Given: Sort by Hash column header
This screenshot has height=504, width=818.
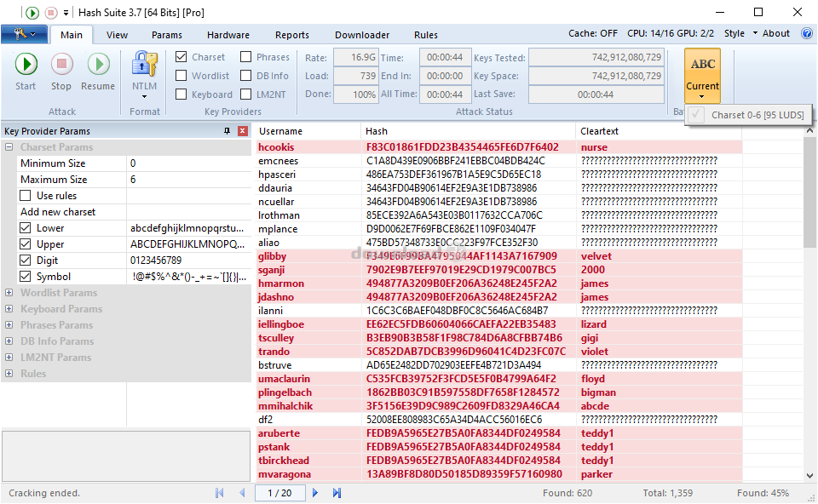Looking at the screenshot, I should tap(468, 131).
